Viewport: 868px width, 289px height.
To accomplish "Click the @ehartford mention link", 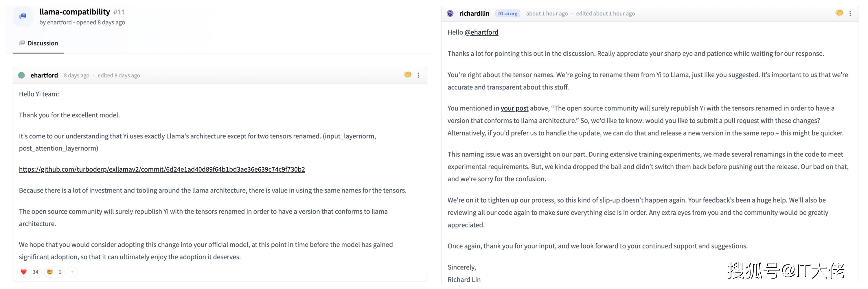I will [x=481, y=32].
